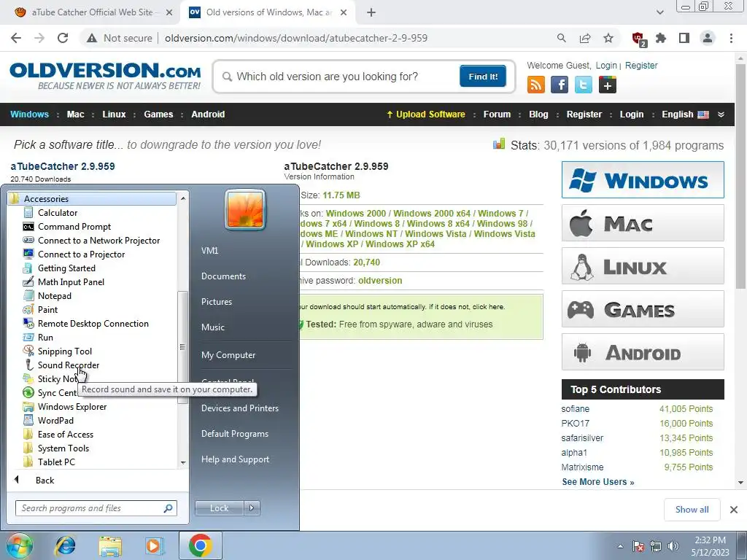Open the Chrome three-dot menu

coord(731,38)
